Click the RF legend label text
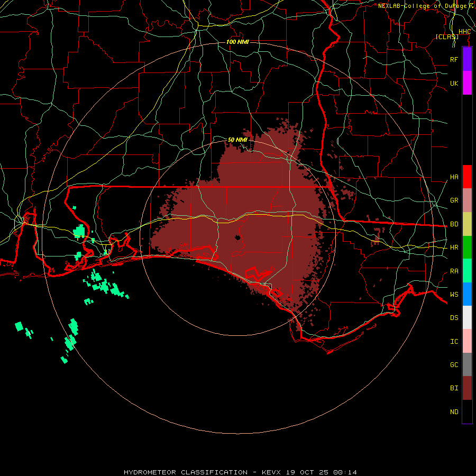476x476 pixels. point(454,59)
